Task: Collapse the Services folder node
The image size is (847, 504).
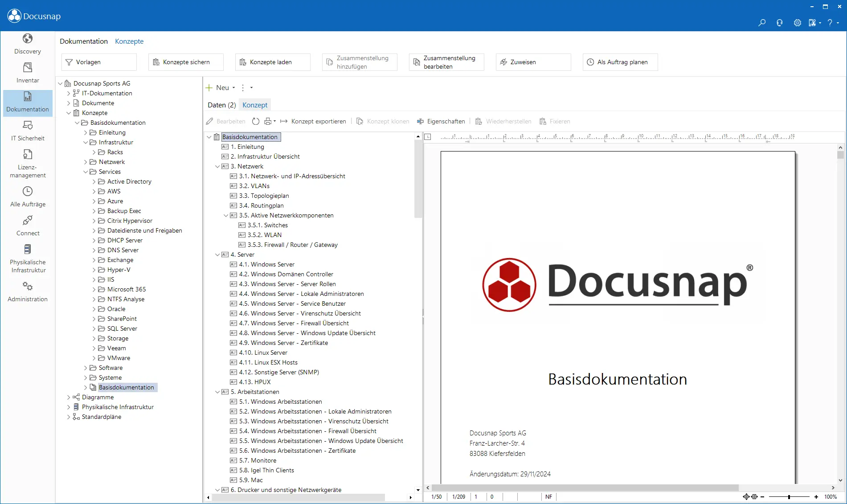Action: pos(86,172)
